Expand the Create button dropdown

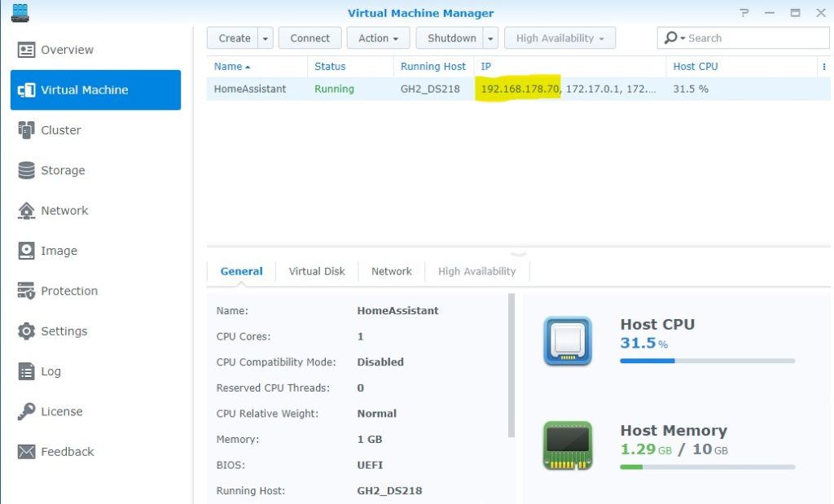[265, 37]
